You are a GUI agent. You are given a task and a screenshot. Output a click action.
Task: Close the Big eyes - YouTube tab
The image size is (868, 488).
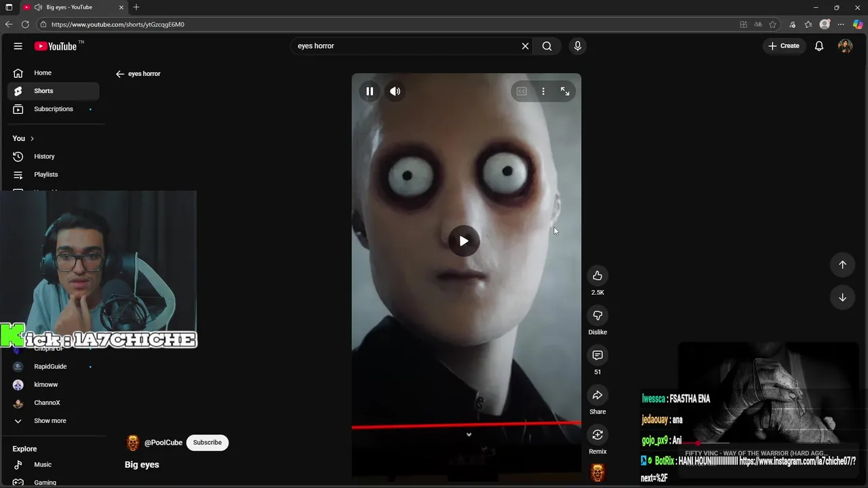121,7
